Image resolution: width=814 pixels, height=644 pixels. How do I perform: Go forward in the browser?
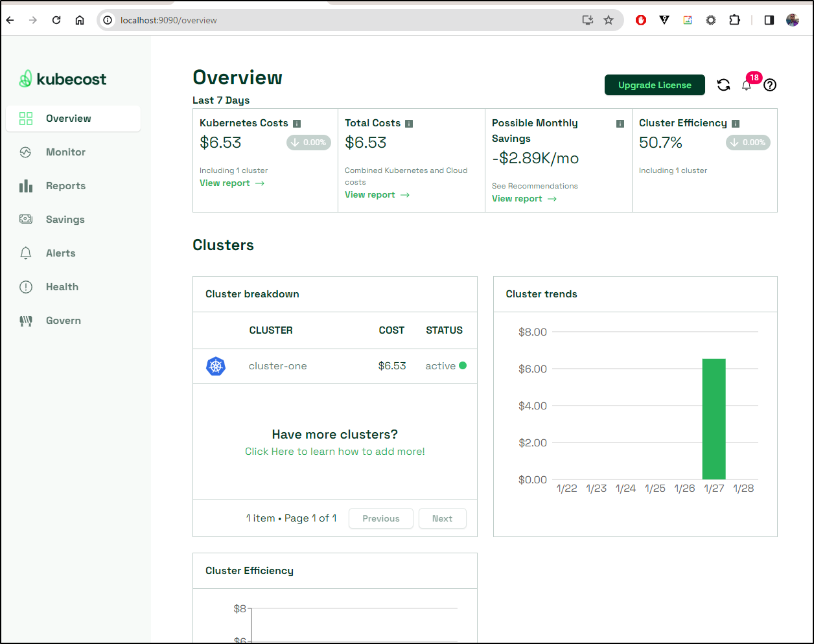point(33,20)
